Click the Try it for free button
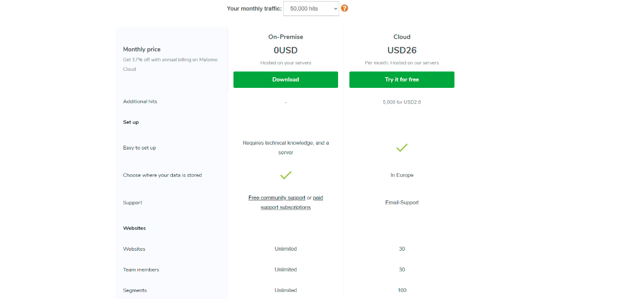Screen dimensions: 644x299 pyautogui.click(x=402, y=79)
